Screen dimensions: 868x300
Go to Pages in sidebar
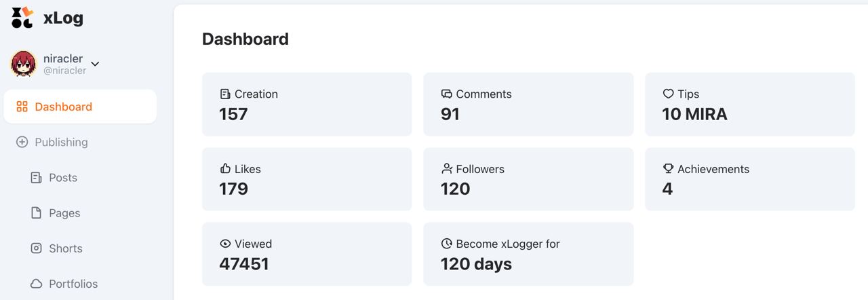[64, 213]
